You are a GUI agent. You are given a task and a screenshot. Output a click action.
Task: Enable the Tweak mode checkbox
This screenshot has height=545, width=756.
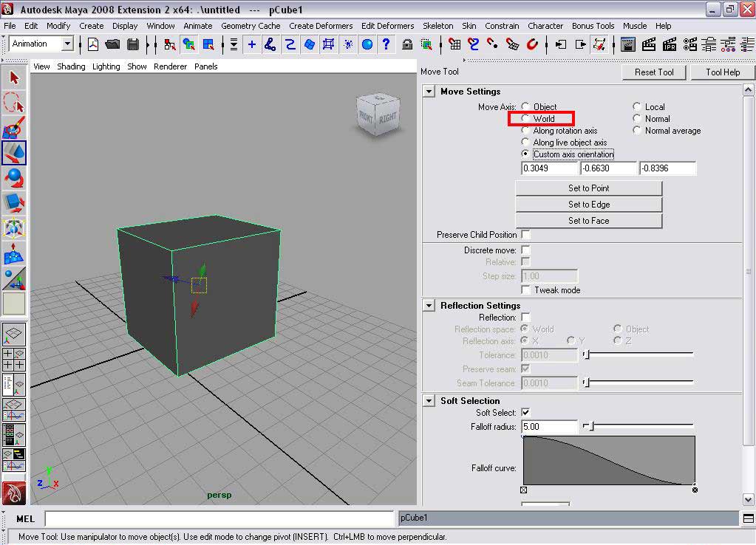(525, 290)
